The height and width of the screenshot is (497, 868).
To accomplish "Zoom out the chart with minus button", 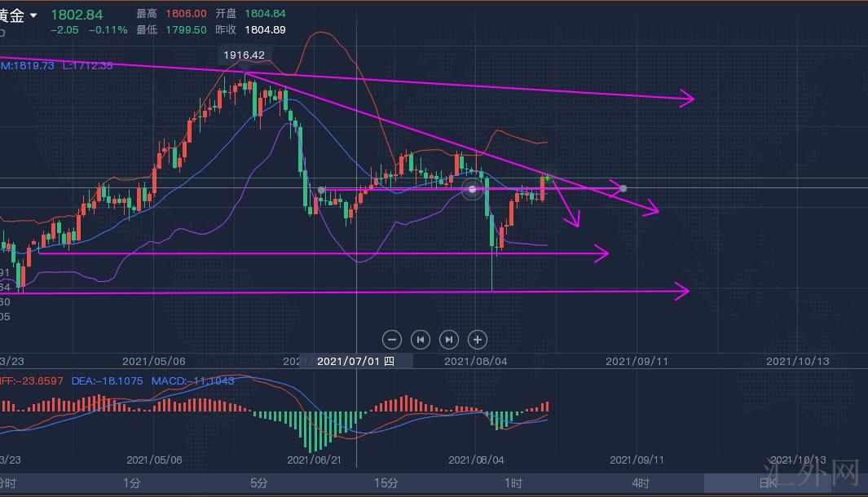I will pyautogui.click(x=392, y=339).
